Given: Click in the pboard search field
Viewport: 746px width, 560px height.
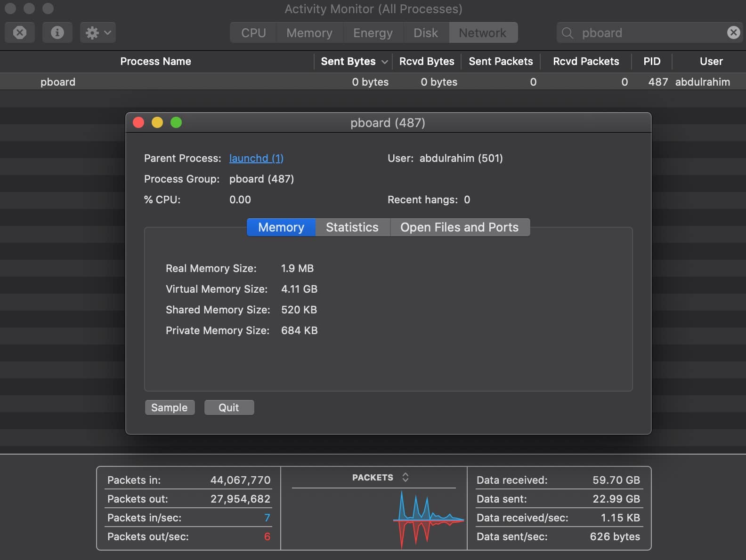Looking at the screenshot, I should tap(650, 32).
